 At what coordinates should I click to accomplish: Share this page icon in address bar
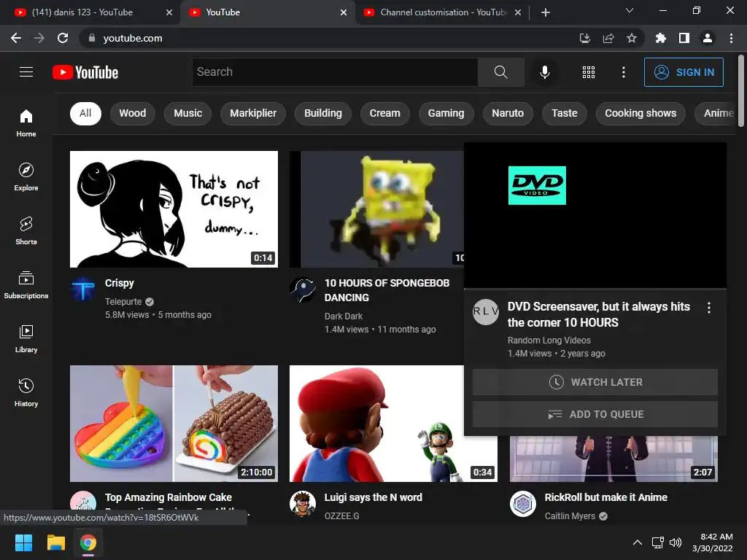click(608, 38)
